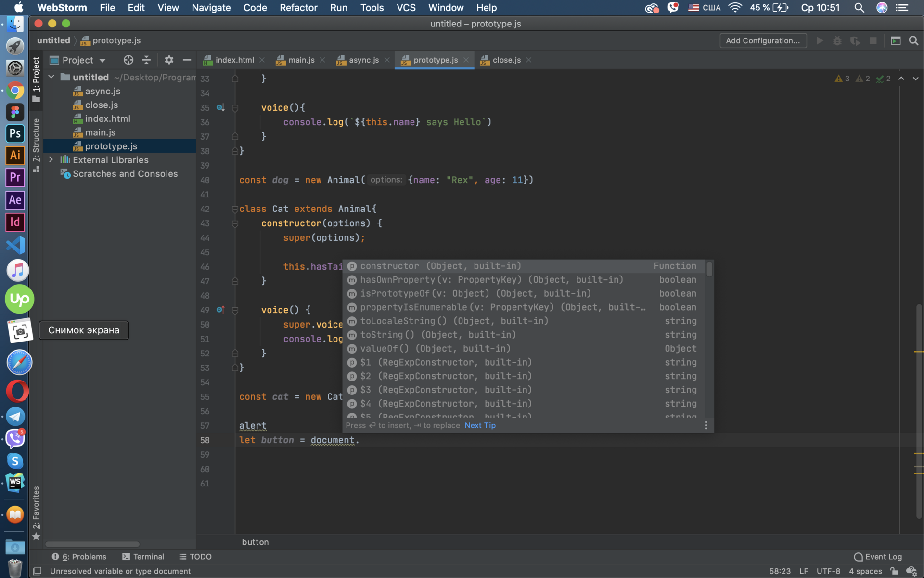
Task: Click Add Configuration button
Action: coord(763,41)
